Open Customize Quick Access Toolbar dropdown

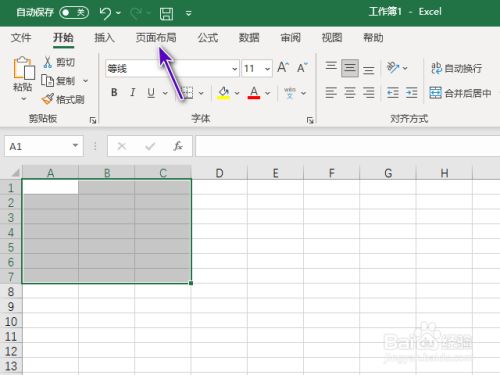[189, 13]
